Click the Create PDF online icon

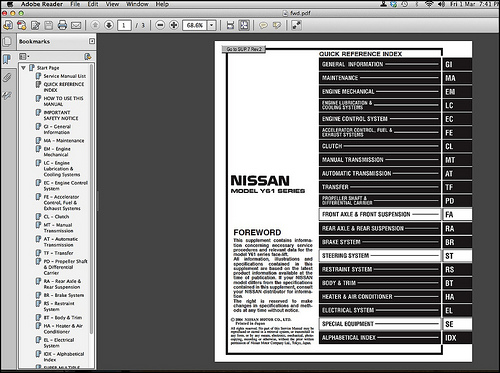click(22, 25)
